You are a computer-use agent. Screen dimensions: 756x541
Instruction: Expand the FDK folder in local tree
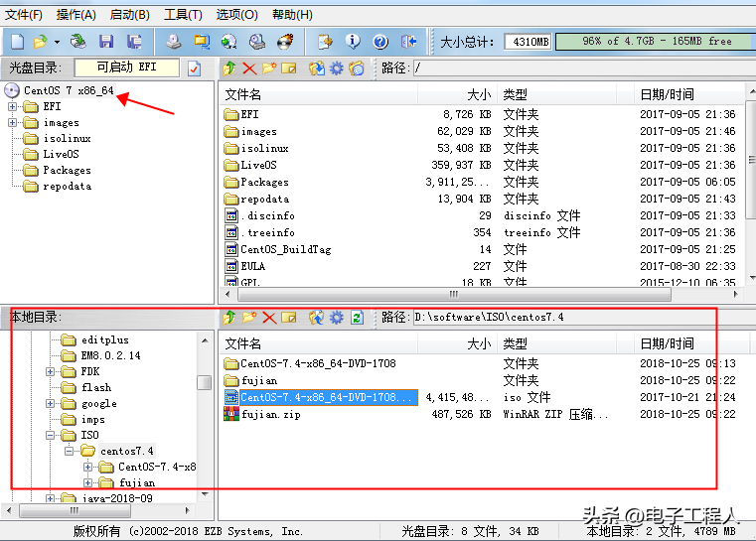pos(50,371)
